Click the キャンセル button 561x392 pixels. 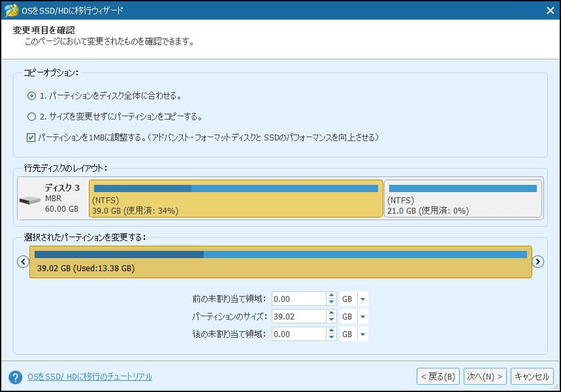coord(532,376)
